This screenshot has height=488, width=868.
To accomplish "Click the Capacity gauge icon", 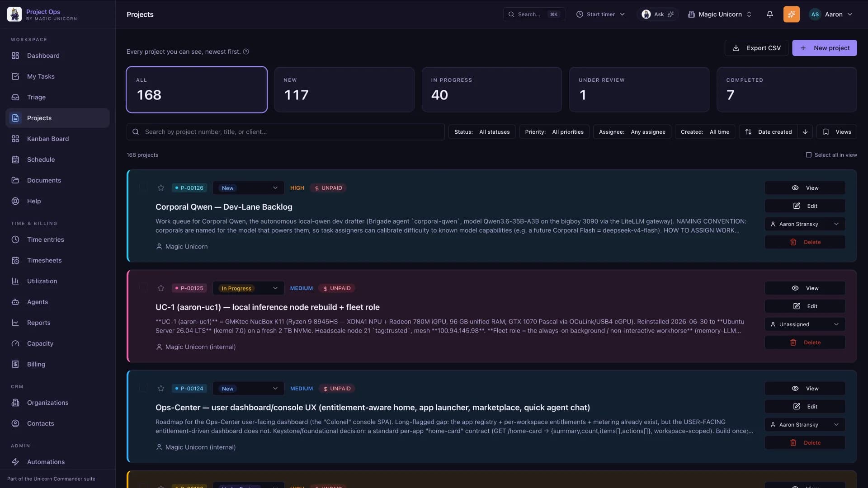I will click(x=15, y=343).
